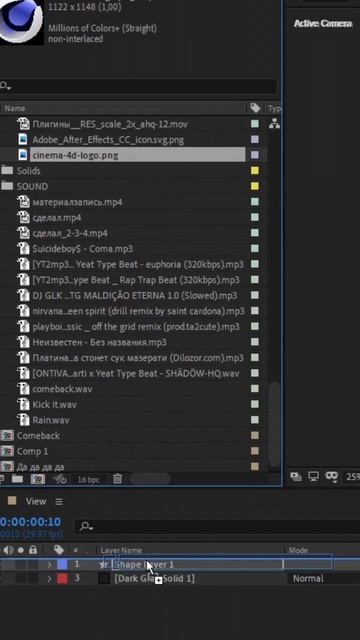Switch to the View timeline tab
Viewport: 360px width, 640px height.
click(36, 502)
